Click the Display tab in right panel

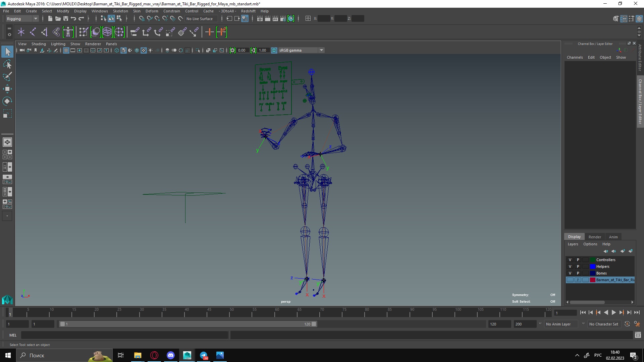[574, 236]
